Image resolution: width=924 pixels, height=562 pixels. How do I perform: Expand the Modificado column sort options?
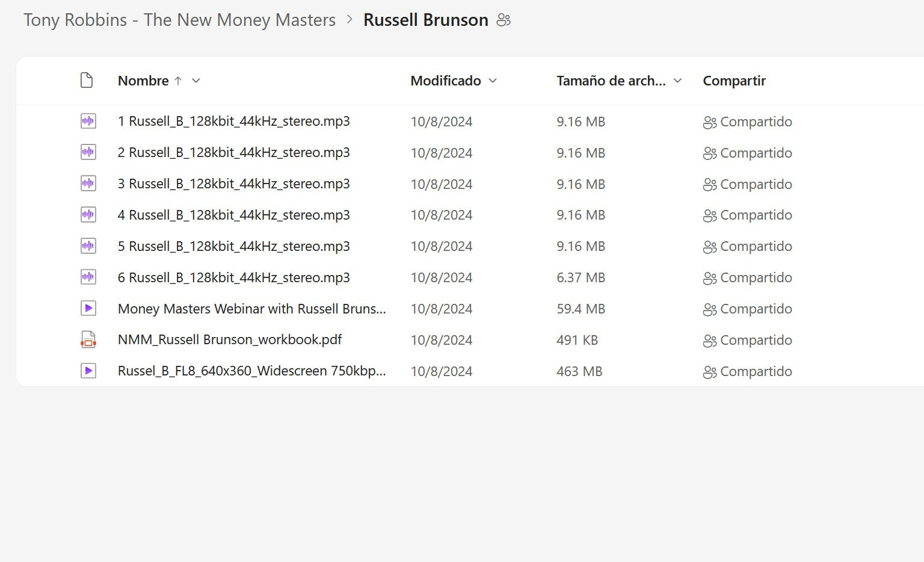pyautogui.click(x=493, y=81)
